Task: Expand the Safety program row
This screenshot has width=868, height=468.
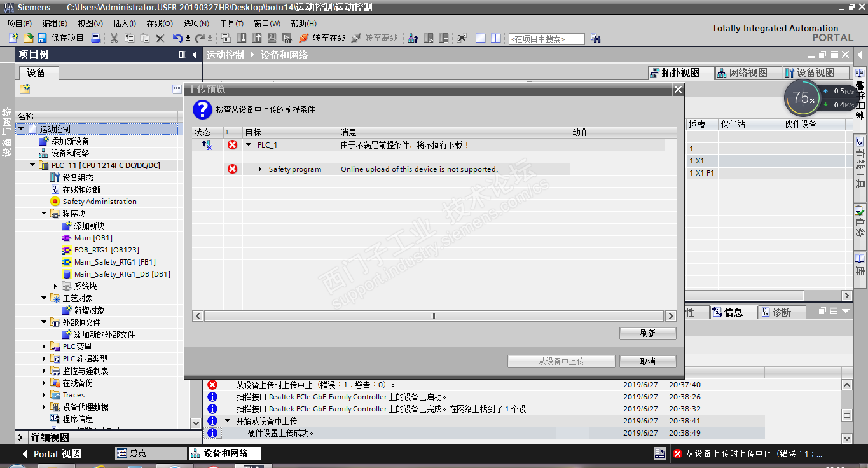Action: tap(261, 169)
